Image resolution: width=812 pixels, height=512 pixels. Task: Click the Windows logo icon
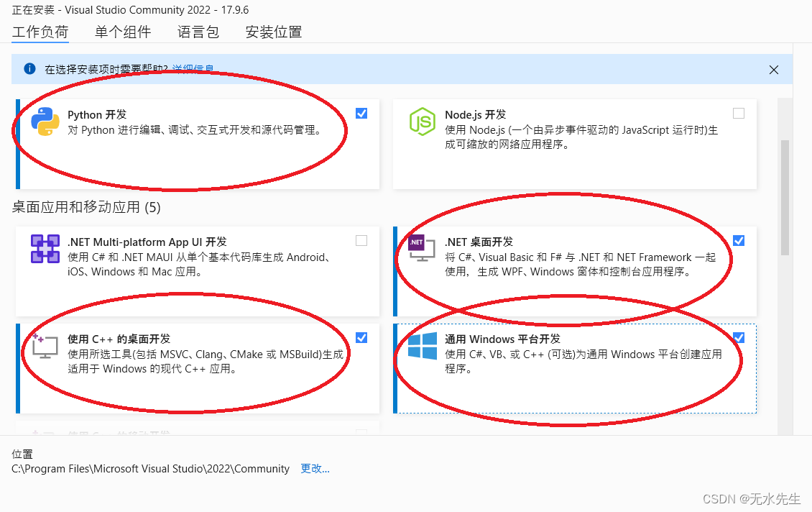coord(423,346)
